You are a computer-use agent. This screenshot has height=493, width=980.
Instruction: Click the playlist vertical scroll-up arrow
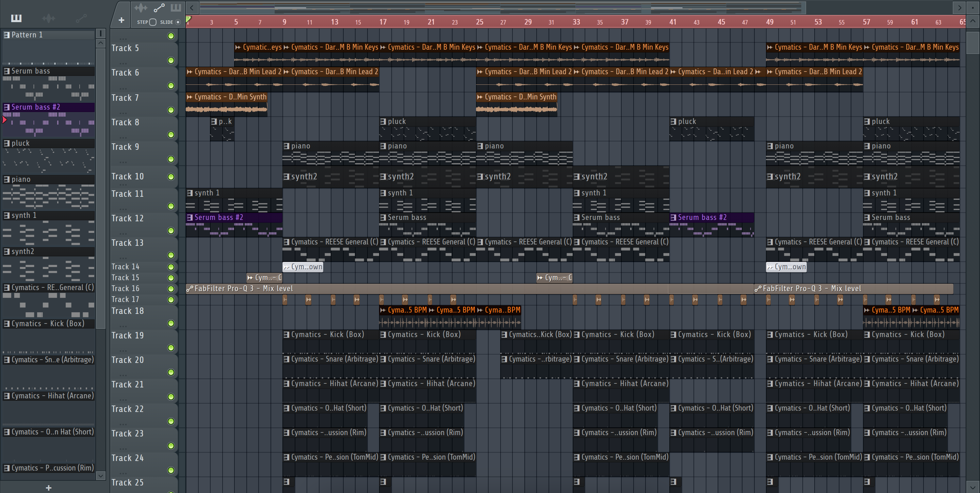[973, 21]
